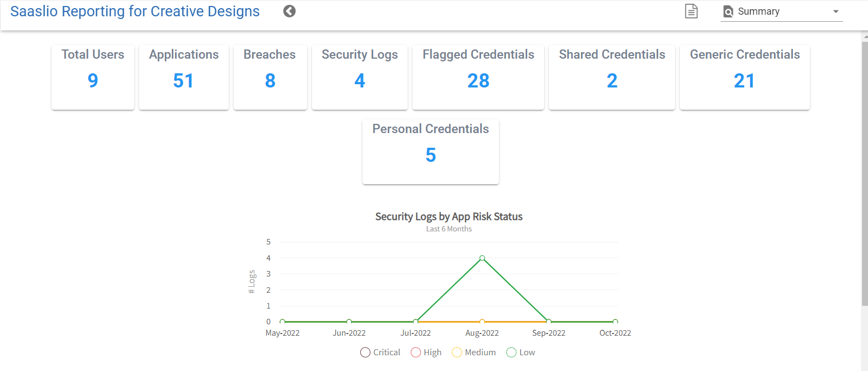Toggle the Low series legend circle

(x=511, y=353)
